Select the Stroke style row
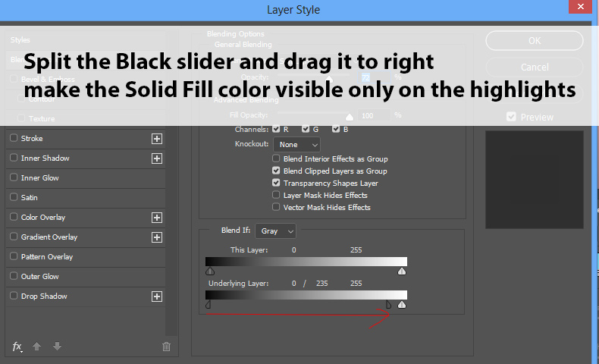The width and height of the screenshot is (599, 364). click(x=86, y=139)
